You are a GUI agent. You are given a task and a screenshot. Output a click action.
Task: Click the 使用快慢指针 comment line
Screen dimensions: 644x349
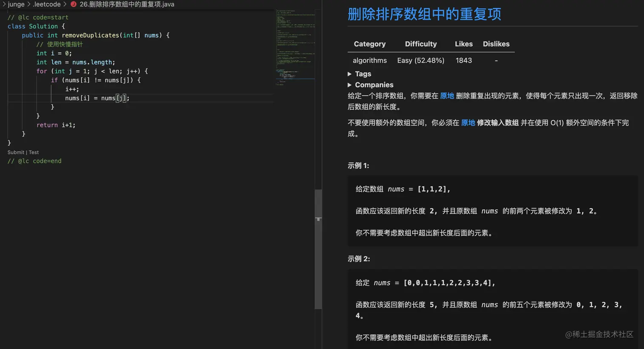60,44
